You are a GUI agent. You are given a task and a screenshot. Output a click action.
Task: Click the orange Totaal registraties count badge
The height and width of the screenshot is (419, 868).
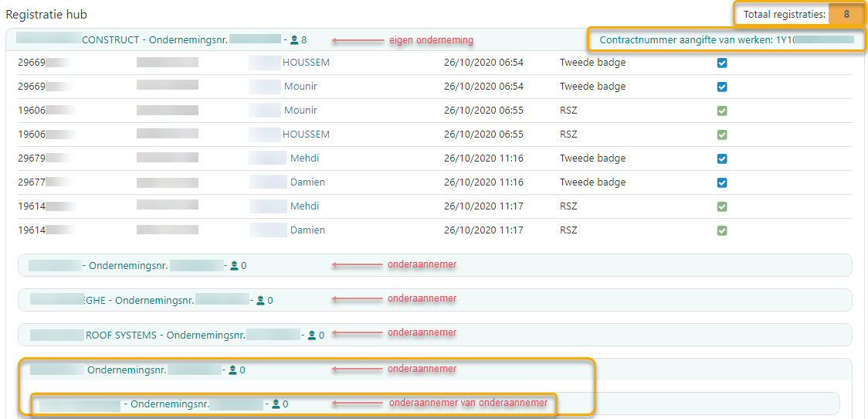846,14
